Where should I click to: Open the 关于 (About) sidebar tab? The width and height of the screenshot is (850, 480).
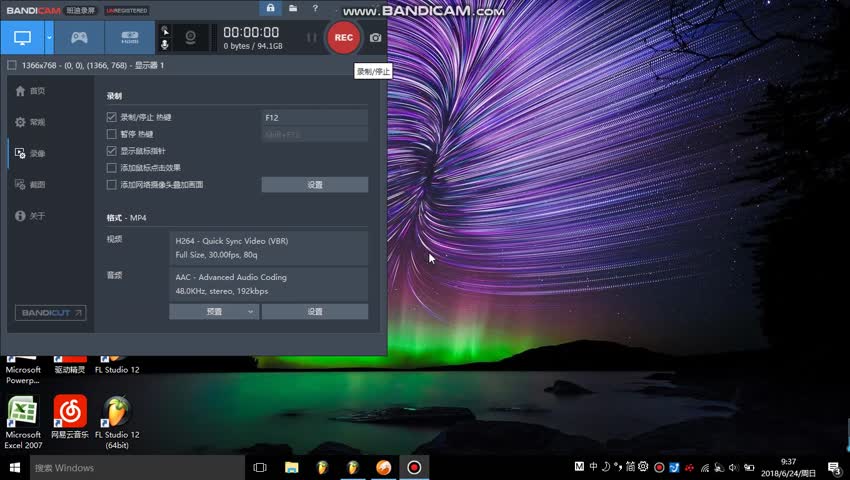pos(30,216)
